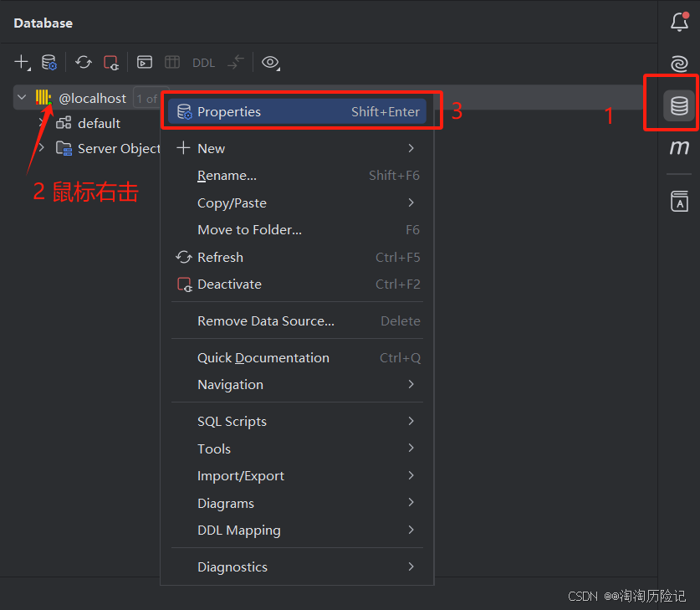Select the default schema in the tree
700x610 pixels.
100,123
